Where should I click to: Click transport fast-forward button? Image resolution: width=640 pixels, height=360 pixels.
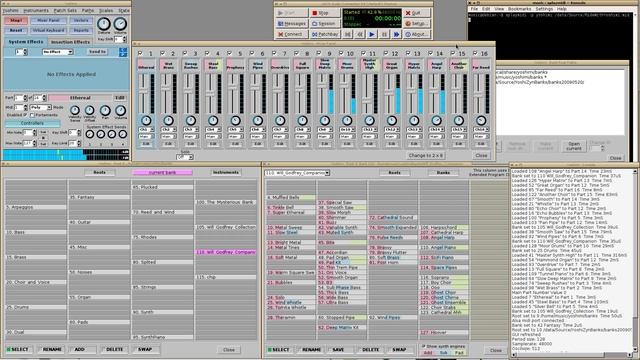pyautogui.click(x=396, y=35)
